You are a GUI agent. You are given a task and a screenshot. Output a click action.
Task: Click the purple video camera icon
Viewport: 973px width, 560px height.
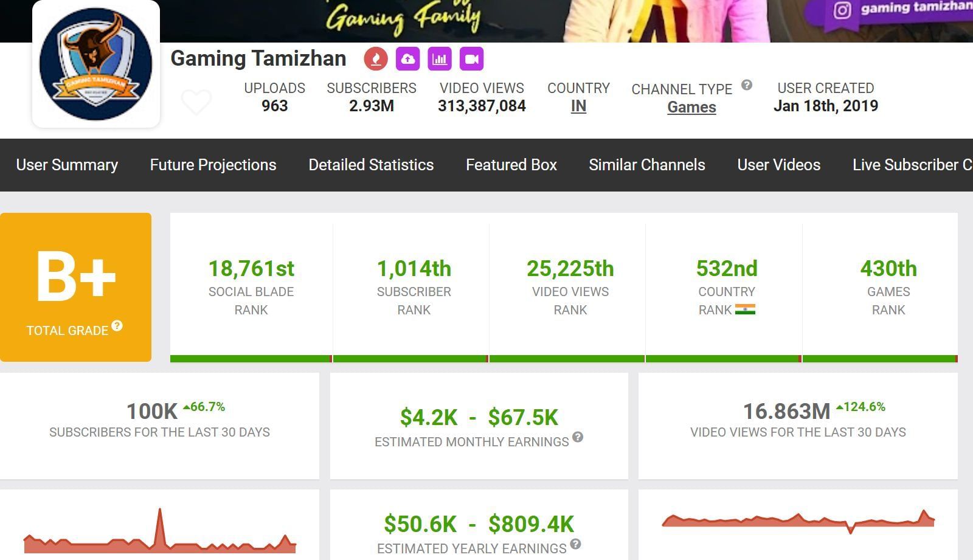click(471, 59)
